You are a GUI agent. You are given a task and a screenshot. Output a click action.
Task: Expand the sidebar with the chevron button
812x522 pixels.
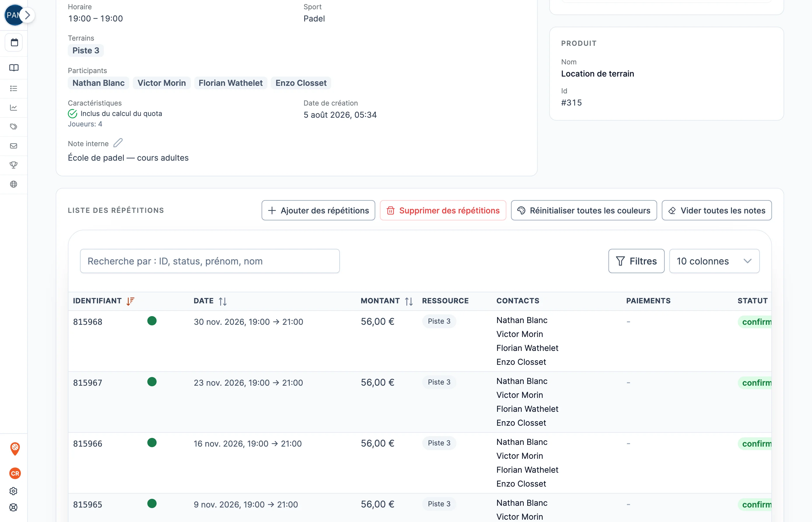28,15
